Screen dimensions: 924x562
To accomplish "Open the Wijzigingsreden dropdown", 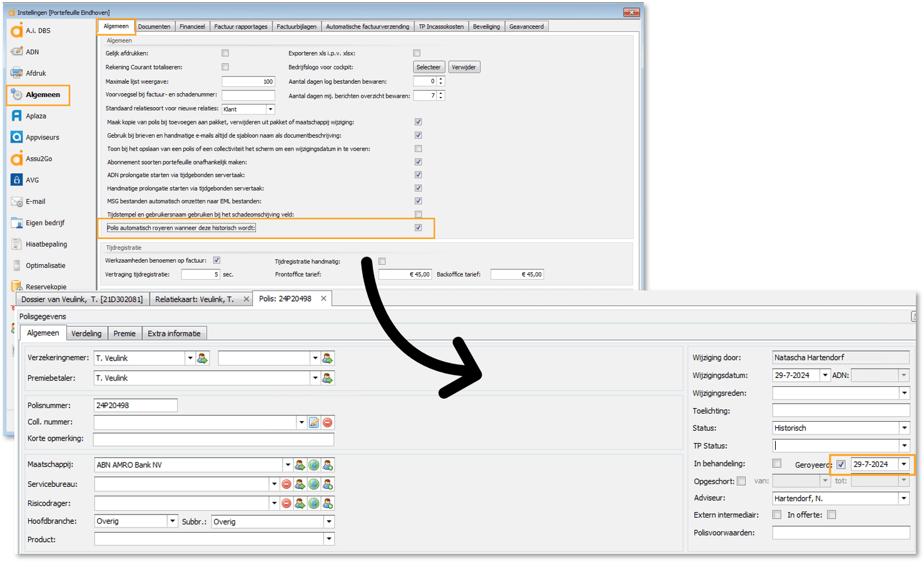I will (x=904, y=393).
